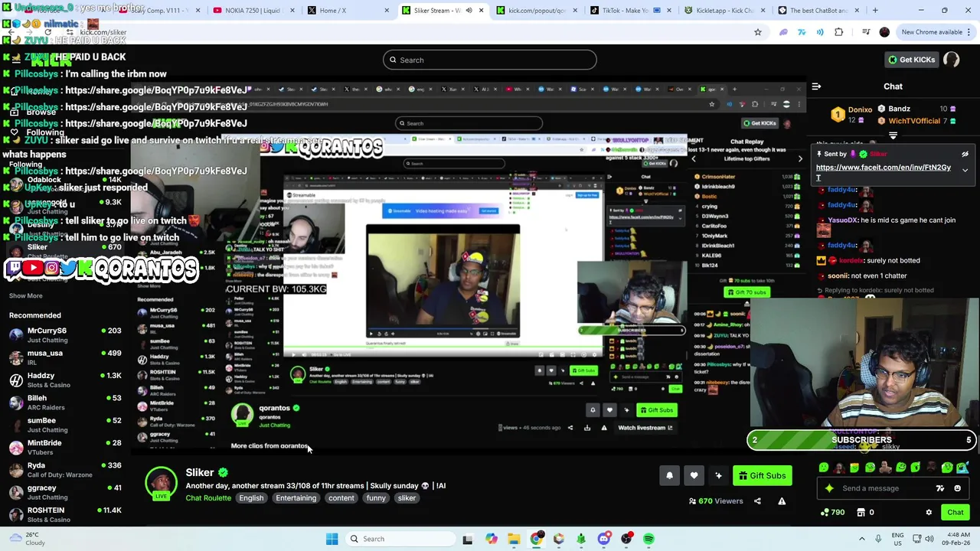
Task: Click the microphone icon in system tray
Action: [878, 539]
